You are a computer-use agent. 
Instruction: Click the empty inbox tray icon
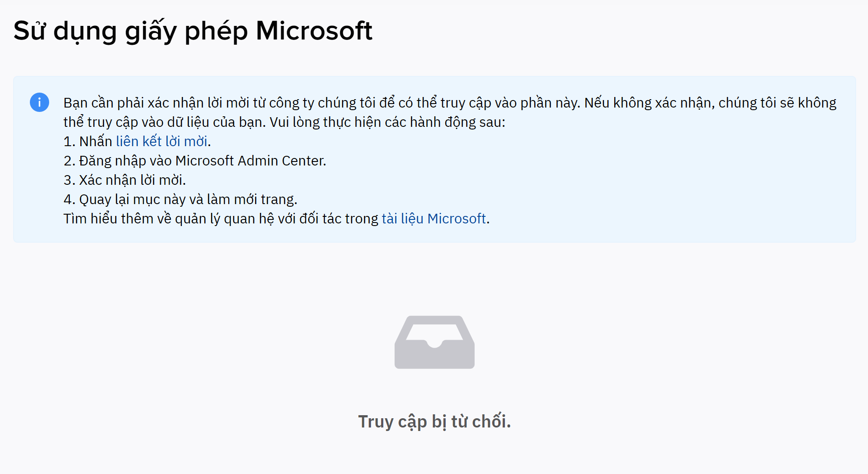tap(434, 342)
